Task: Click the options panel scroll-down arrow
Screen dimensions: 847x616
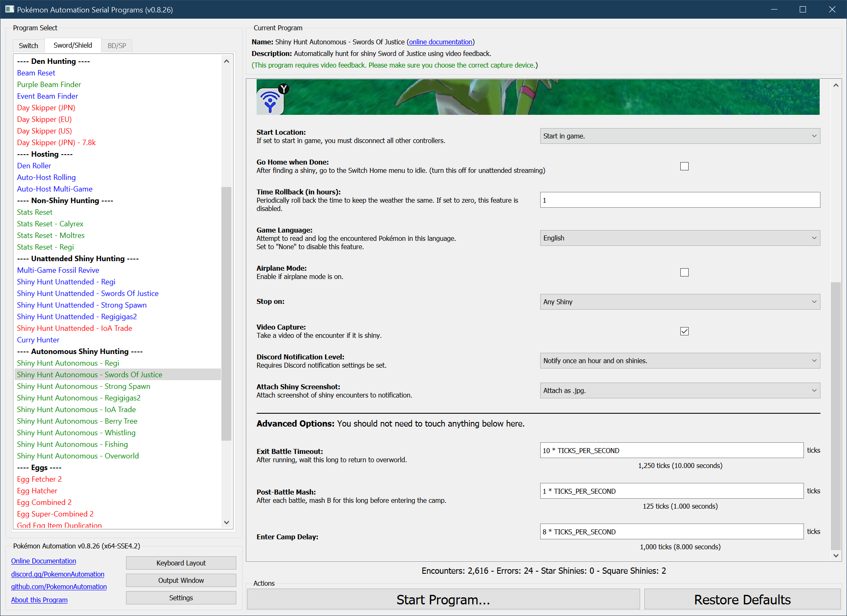Action: [836, 555]
